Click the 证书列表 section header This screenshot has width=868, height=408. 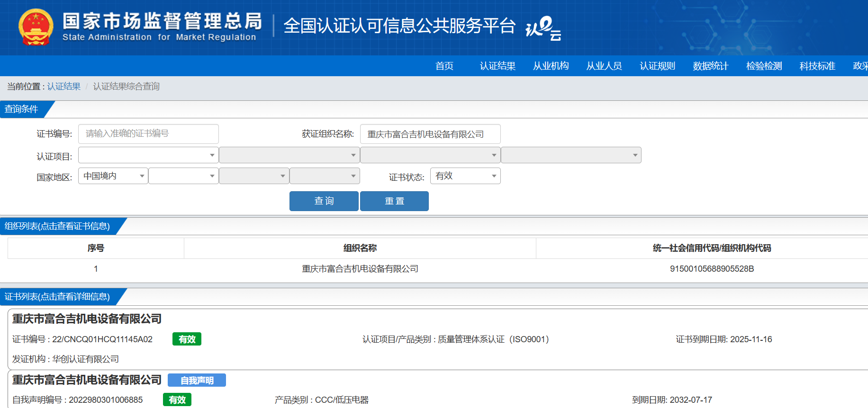click(57, 297)
